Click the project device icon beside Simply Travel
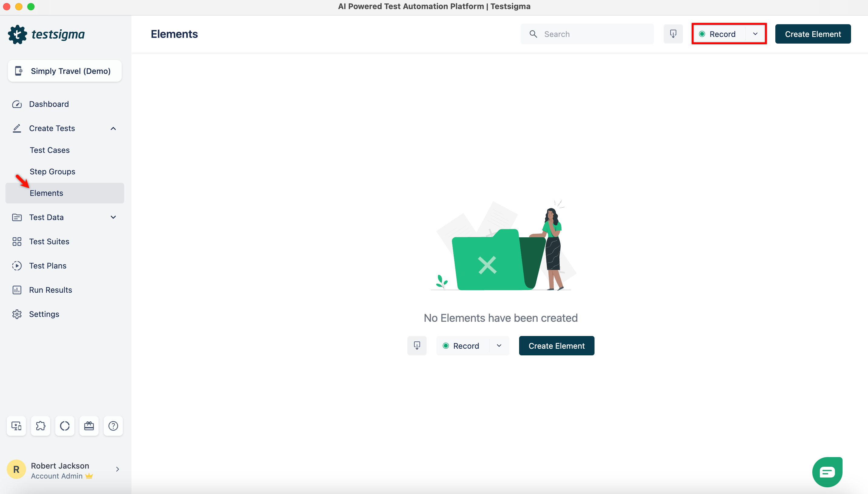Screen dimensions: 868x494 (19, 71)
